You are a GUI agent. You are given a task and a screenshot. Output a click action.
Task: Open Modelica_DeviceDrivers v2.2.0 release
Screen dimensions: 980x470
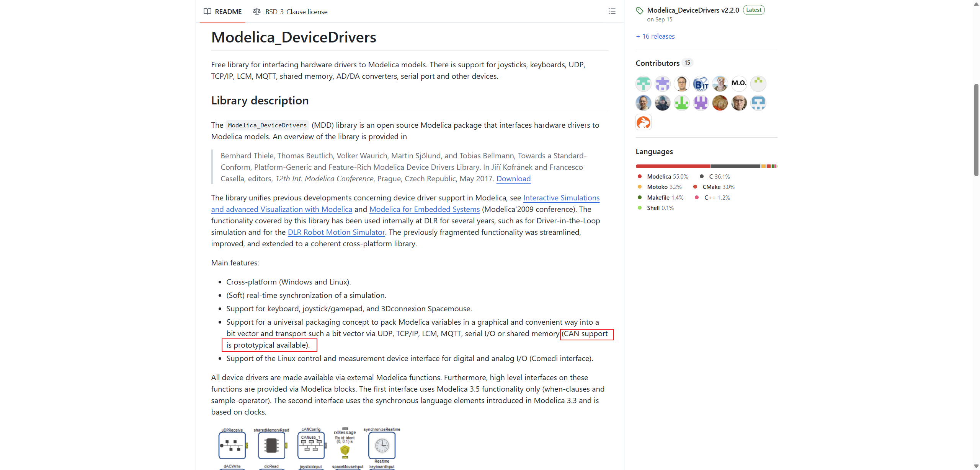click(693, 10)
